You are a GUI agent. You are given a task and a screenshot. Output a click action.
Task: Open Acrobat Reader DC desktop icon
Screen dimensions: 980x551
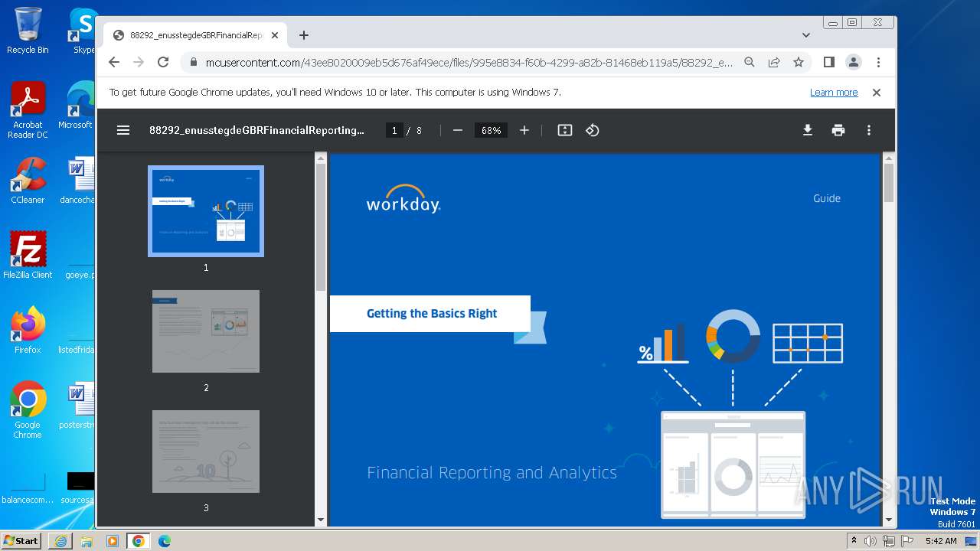(28, 110)
